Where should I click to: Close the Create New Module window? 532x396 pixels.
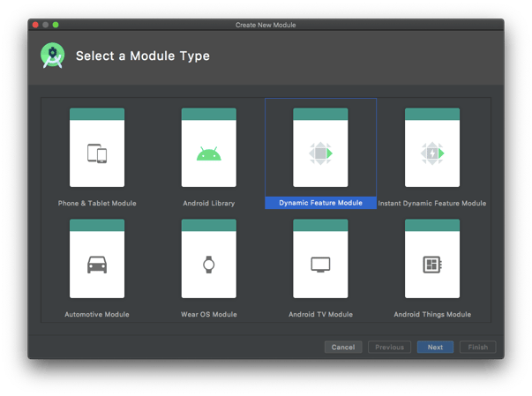click(x=36, y=25)
